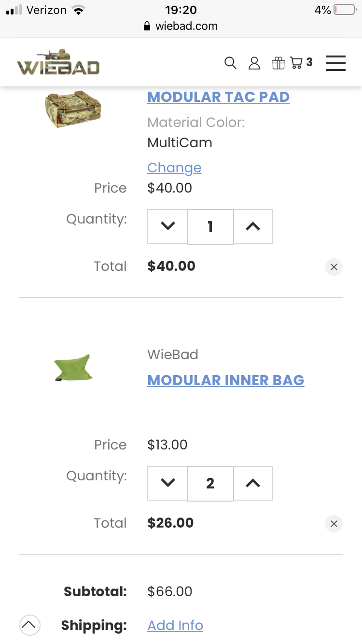Screen dimensions: 362x644
Task: Remove Modular Inner Bag from cart
Action: tap(334, 523)
